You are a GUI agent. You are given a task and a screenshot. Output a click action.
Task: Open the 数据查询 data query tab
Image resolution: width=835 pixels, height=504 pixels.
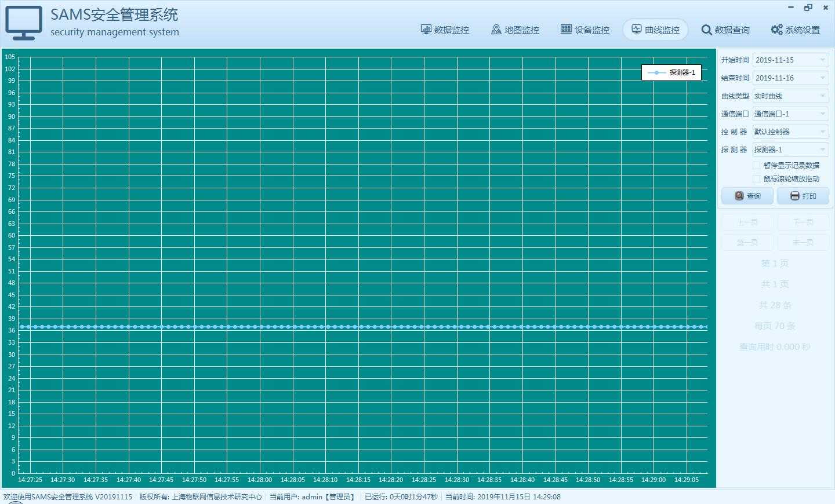tap(725, 30)
